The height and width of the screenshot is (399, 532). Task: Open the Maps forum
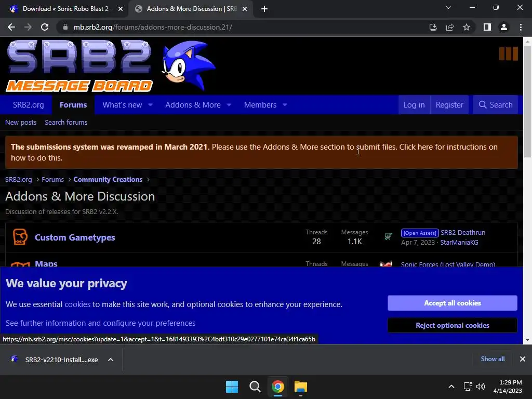point(46,263)
